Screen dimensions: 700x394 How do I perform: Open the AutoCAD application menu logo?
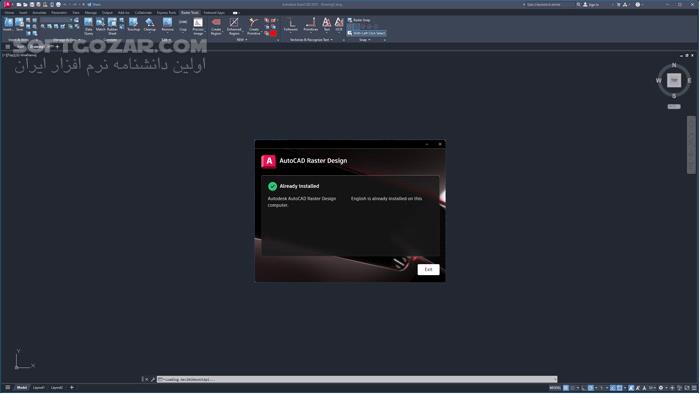click(7, 4)
